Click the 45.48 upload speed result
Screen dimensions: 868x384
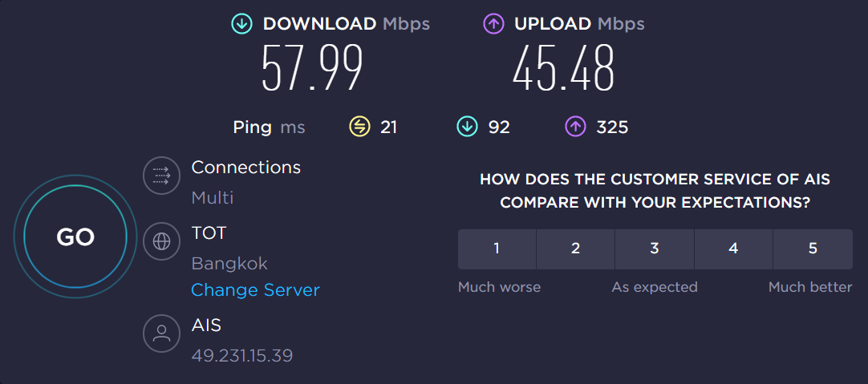(x=563, y=68)
